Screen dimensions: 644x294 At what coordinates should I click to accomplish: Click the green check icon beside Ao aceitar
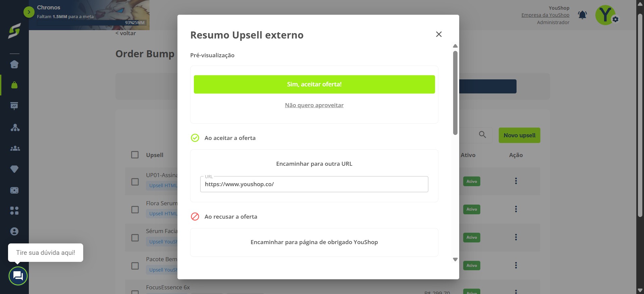pyautogui.click(x=195, y=138)
